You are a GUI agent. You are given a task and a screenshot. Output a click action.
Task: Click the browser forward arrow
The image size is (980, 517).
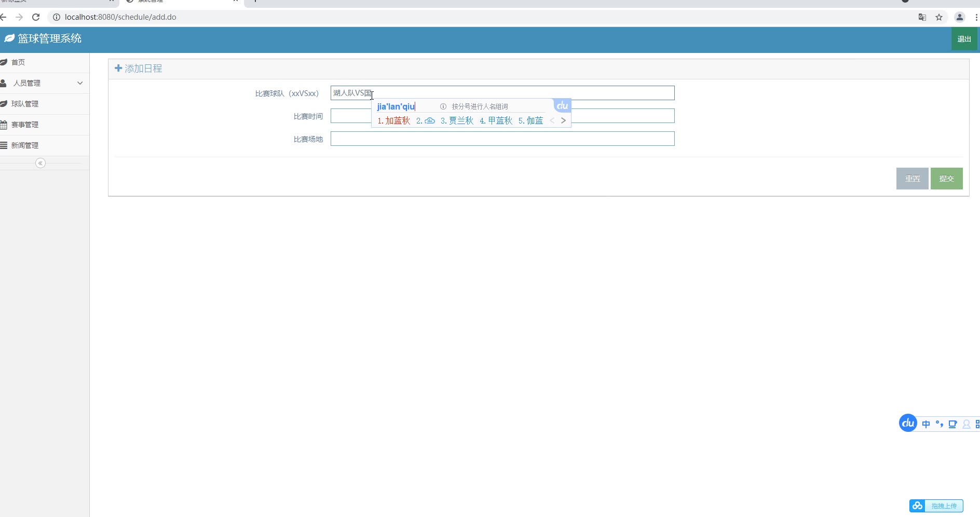tap(19, 17)
